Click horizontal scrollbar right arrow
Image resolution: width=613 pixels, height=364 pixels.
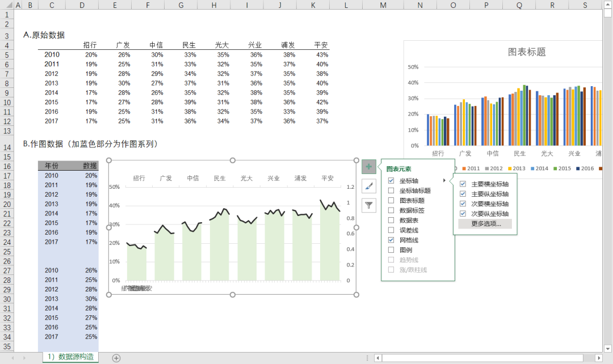pyautogui.click(x=599, y=358)
